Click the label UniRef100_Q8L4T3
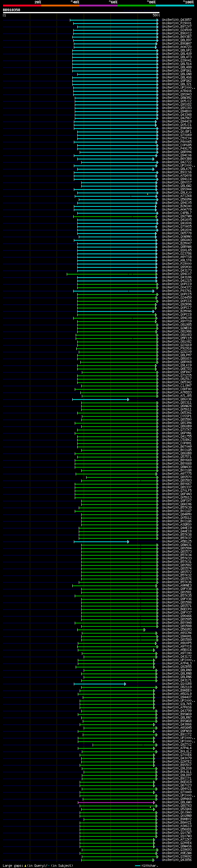Image resolution: width=197 pixels, height=868 pixels. (176, 57)
